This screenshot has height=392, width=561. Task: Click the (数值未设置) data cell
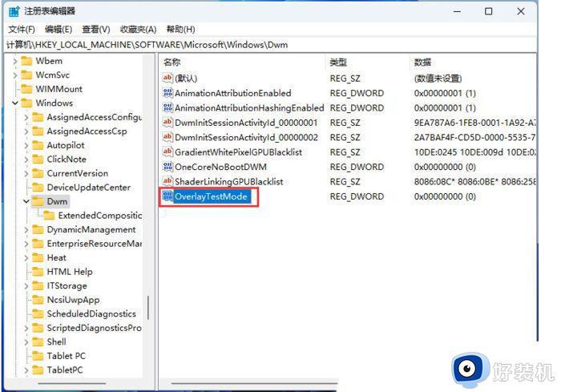(438, 78)
